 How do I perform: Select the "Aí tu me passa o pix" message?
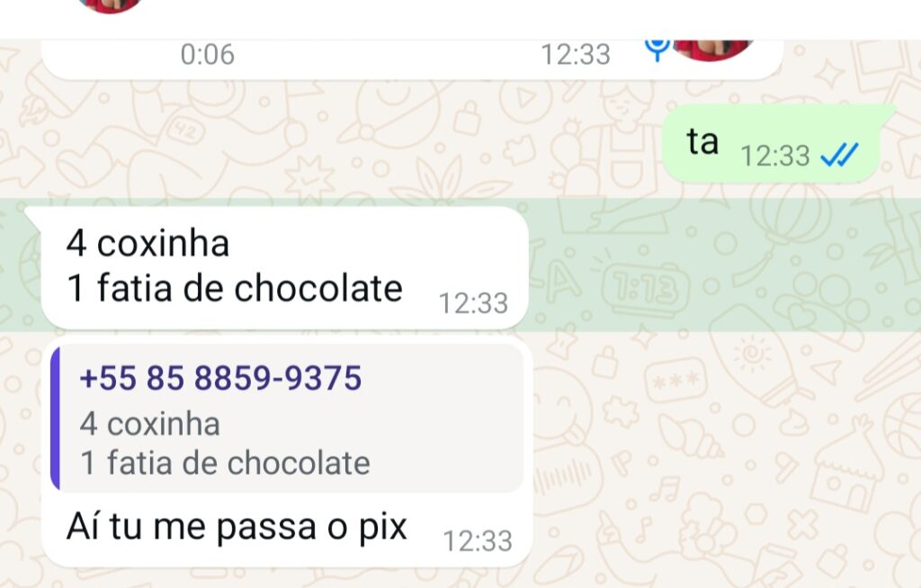click(237, 526)
